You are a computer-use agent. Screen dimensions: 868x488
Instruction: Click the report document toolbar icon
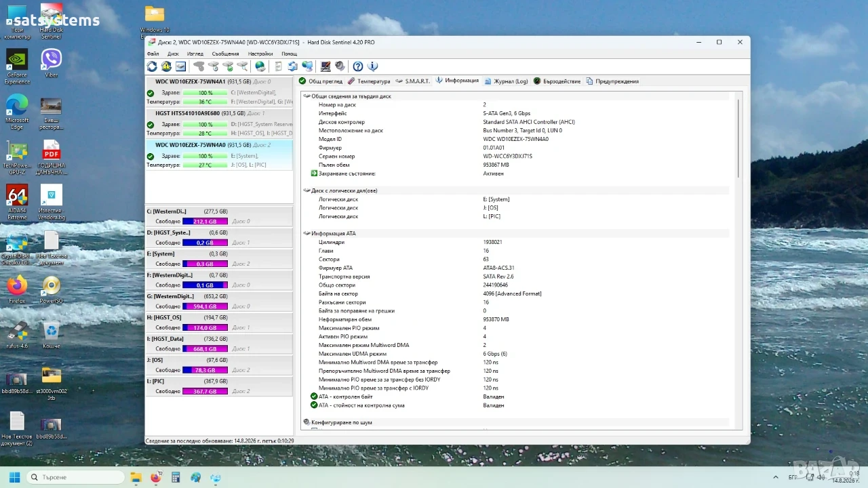click(x=278, y=66)
